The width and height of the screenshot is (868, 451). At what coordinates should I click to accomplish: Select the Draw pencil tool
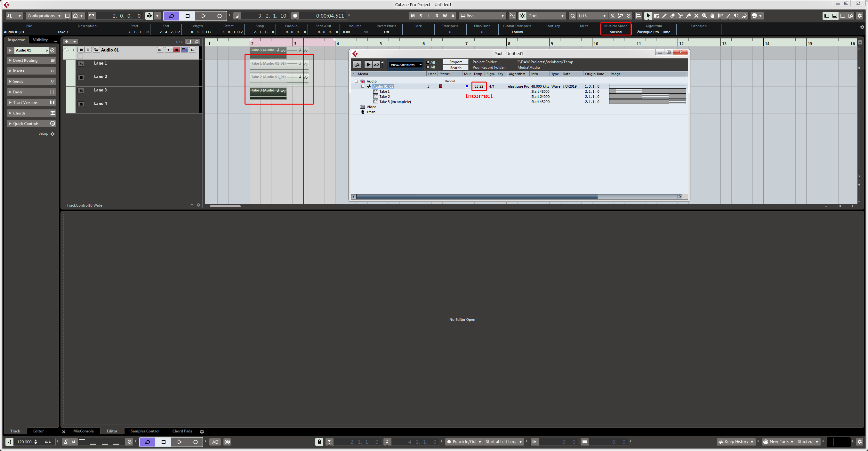664,16
